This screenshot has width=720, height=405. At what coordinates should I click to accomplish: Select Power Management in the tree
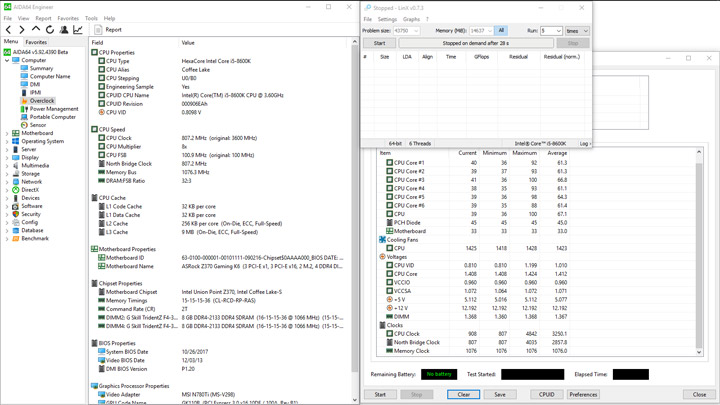(x=53, y=109)
